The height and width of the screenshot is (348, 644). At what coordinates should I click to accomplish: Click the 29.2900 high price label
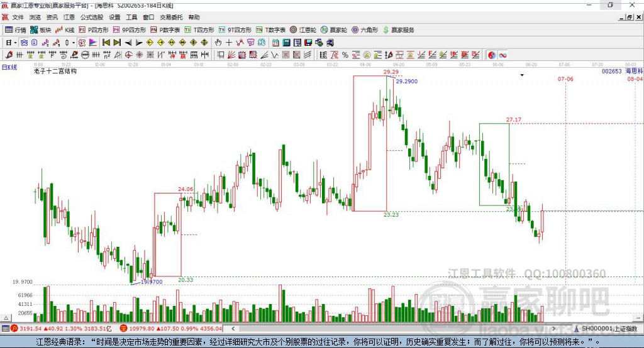click(407, 81)
